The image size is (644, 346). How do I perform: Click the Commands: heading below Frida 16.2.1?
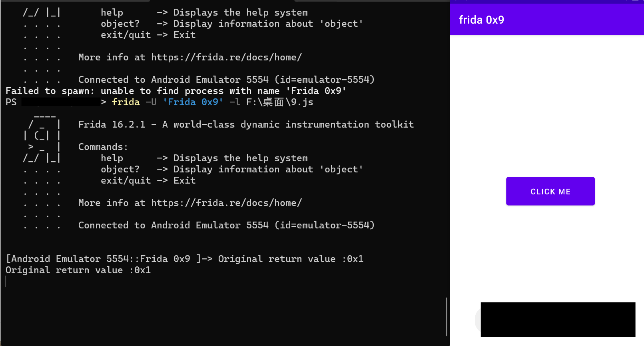tap(103, 147)
